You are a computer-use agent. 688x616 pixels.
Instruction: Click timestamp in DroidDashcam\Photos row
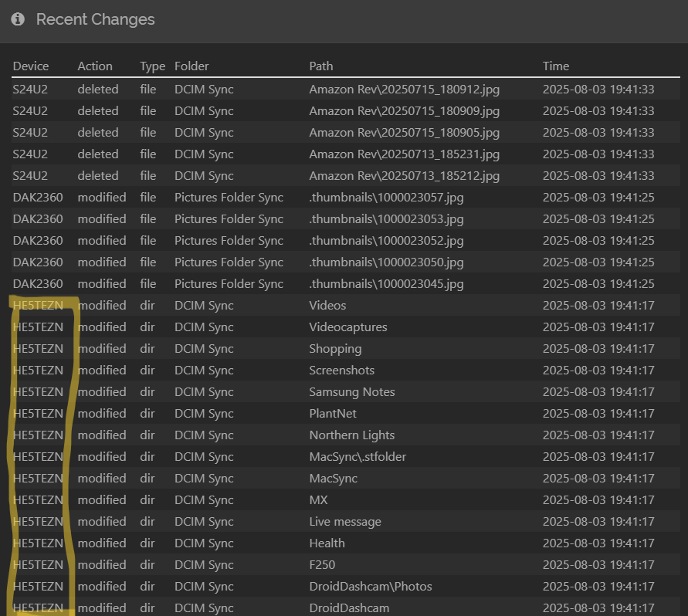598,587
